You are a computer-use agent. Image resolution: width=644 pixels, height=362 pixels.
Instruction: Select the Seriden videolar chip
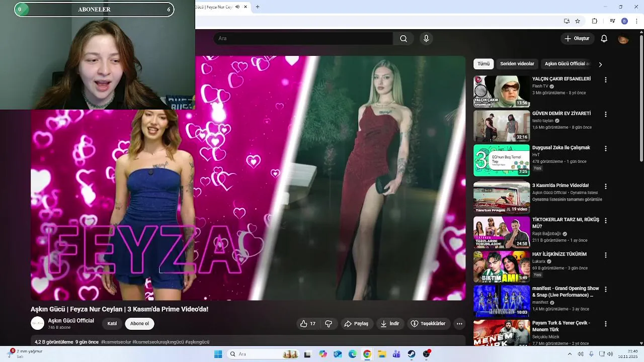pos(517,64)
